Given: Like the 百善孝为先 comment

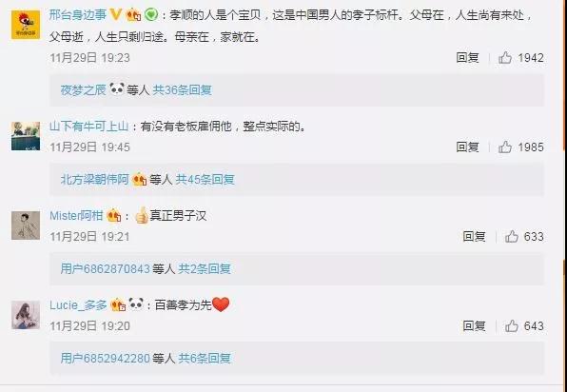Looking at the screenshot, I should [512, 325].
